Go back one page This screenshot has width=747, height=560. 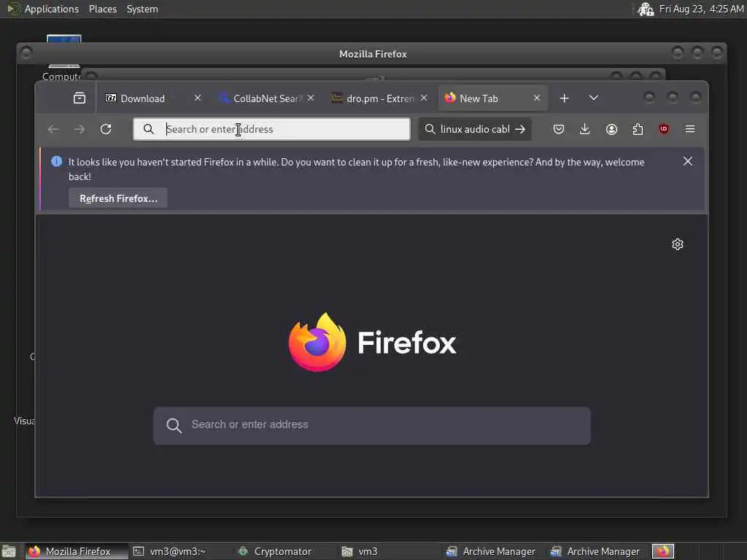(53, 129)
